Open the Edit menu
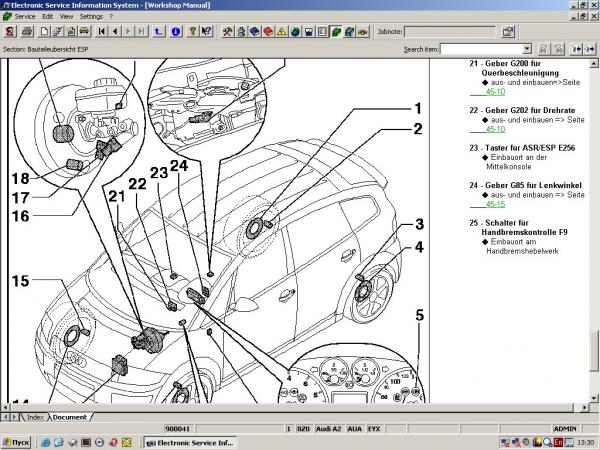Screen dimensions: 600x450 click(x=47, y=16)
